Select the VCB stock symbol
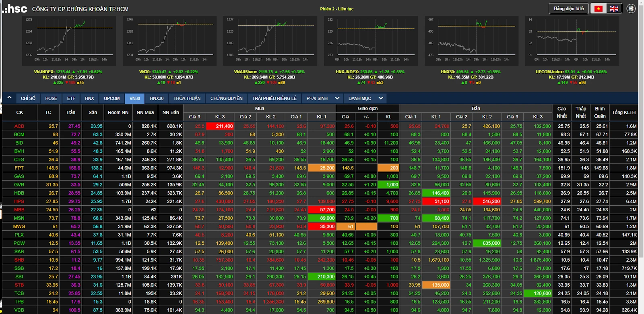This screenshot has width=644, height=314. point(19,310)
